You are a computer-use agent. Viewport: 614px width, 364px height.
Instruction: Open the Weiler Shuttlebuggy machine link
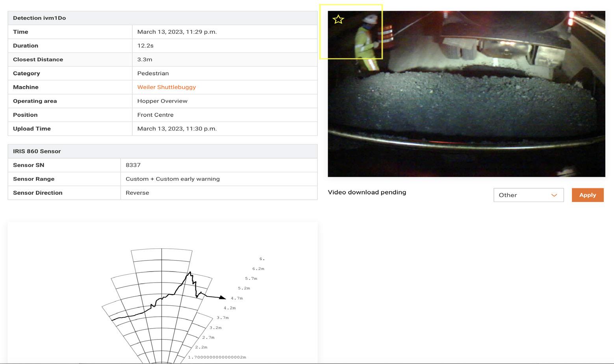[167, 87]
